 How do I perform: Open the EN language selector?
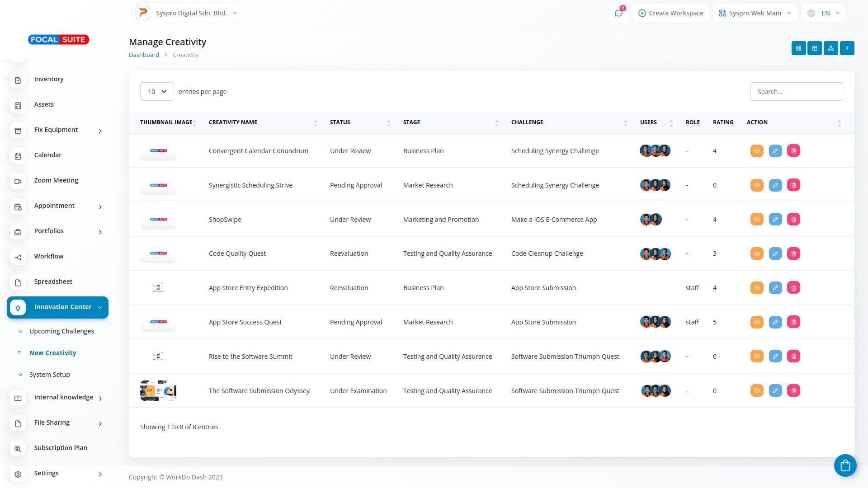pos(824,13)
